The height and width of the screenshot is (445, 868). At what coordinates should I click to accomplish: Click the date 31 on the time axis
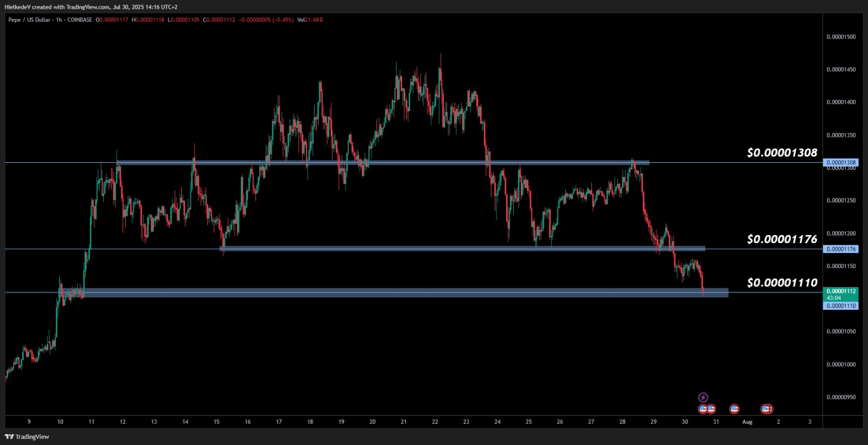click(716, 422)
